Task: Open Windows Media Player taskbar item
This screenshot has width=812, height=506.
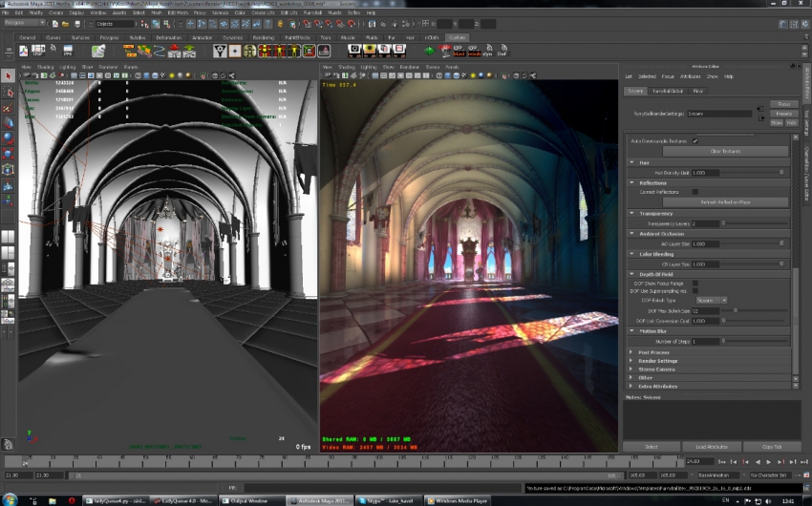Action: [x=459, y=501]
